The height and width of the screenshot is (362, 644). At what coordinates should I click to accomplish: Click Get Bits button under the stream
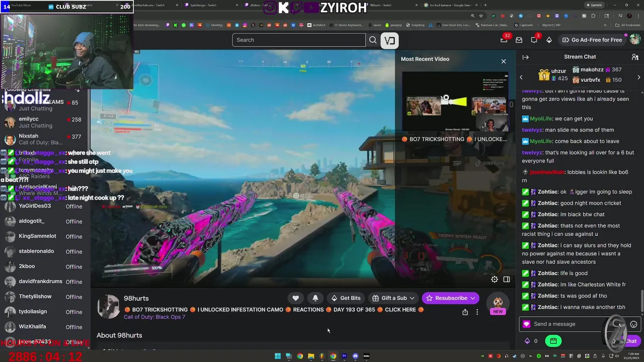click(x=346, y=298)
